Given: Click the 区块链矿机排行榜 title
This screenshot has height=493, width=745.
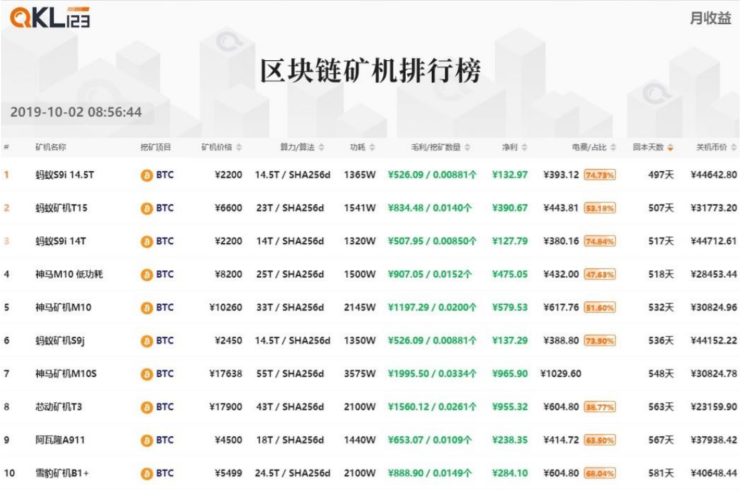Looking at the screenshot, I should pos(371,71).
